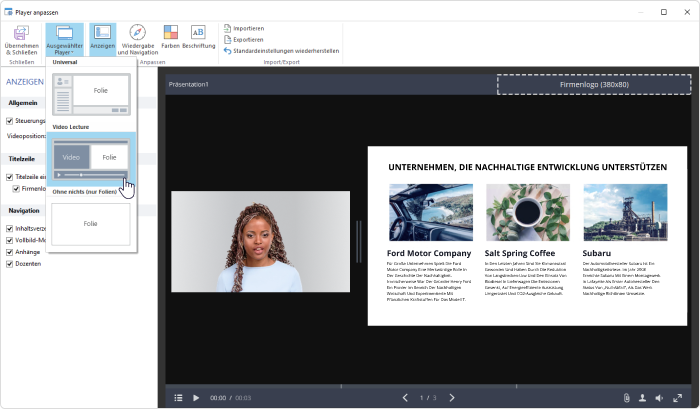Viewport: 700px width, 409px height.
Task: Click the volume speaker icon
Action: pos(659,398)
